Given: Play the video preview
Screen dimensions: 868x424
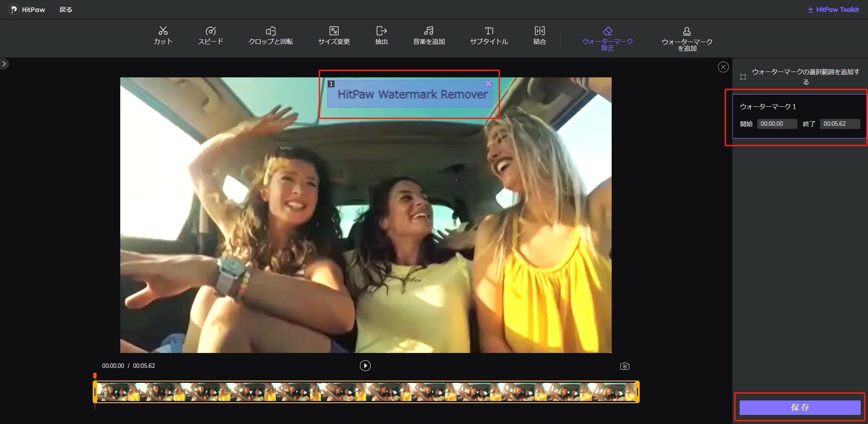Looking at the screenshot, I should 365,366.
